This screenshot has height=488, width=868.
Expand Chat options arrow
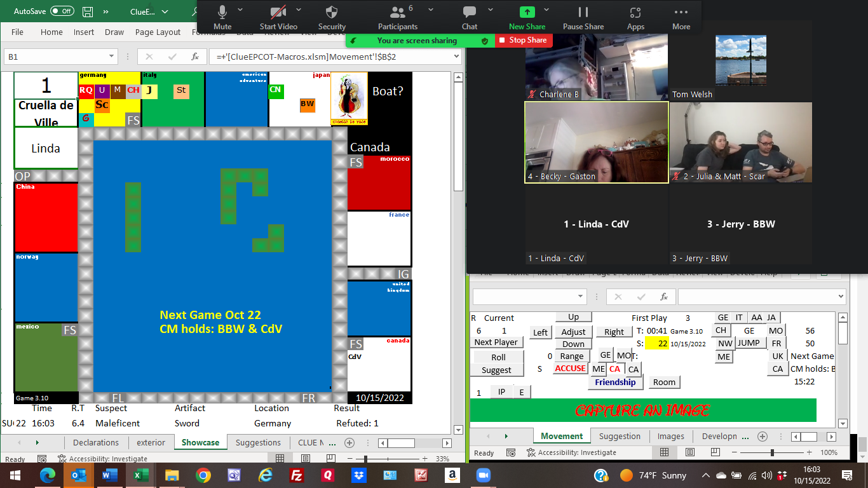tap(490, 10)
